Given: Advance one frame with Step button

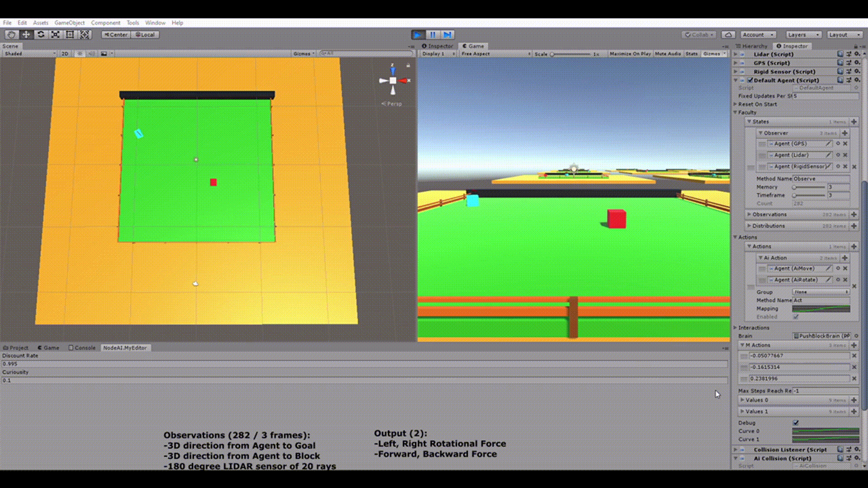Looking at the screenshot, I should 448,35.
